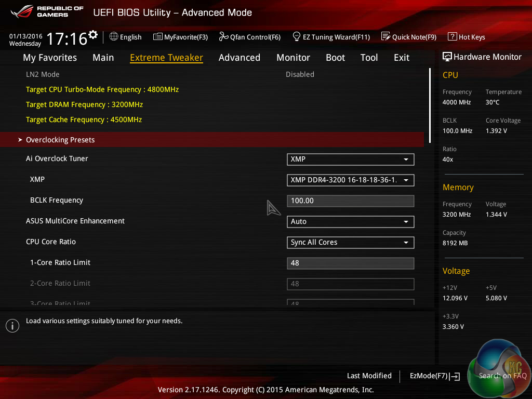Open Qfan Control(F6)

250,37
